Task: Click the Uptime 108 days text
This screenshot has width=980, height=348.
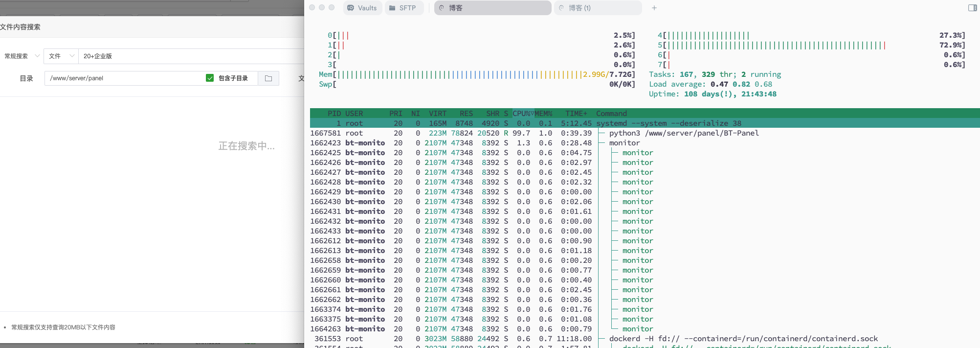Action: pos(713,94)
